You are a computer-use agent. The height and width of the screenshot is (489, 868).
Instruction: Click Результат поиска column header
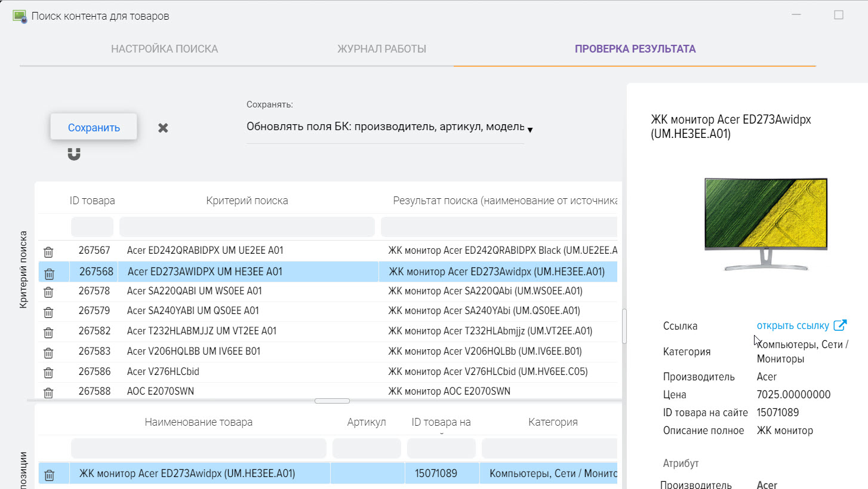[x=505, y=201]
